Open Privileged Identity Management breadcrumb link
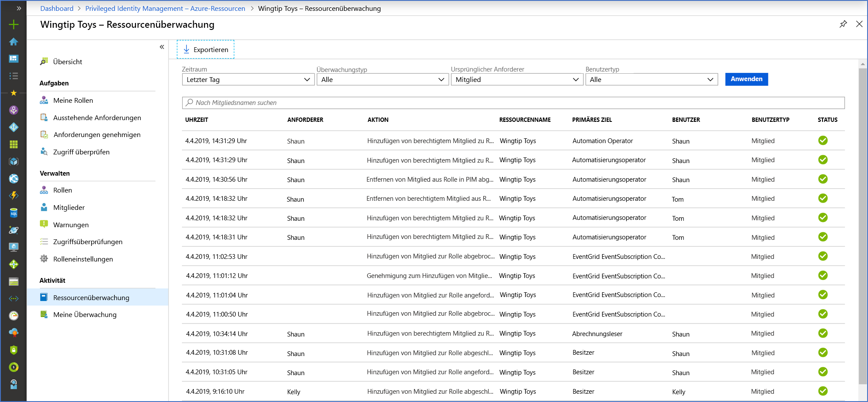The image size is (868, 402). pyautogui.click(x=165, y=8)
